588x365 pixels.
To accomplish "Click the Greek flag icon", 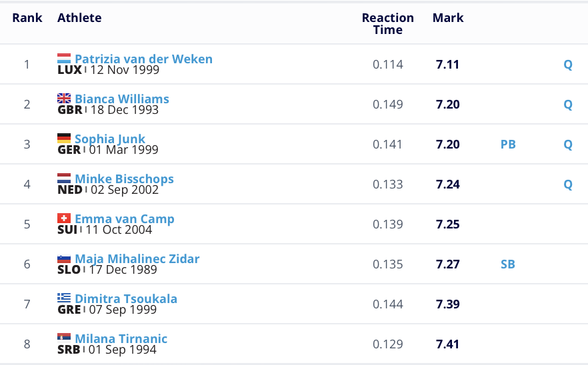I will coord(64,298).
